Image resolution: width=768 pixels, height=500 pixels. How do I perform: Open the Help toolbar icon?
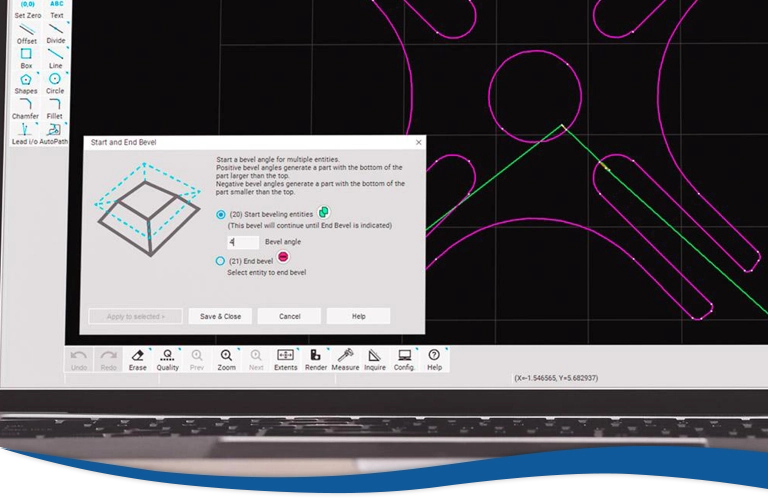pyautogui.click(x=434, y=358)
